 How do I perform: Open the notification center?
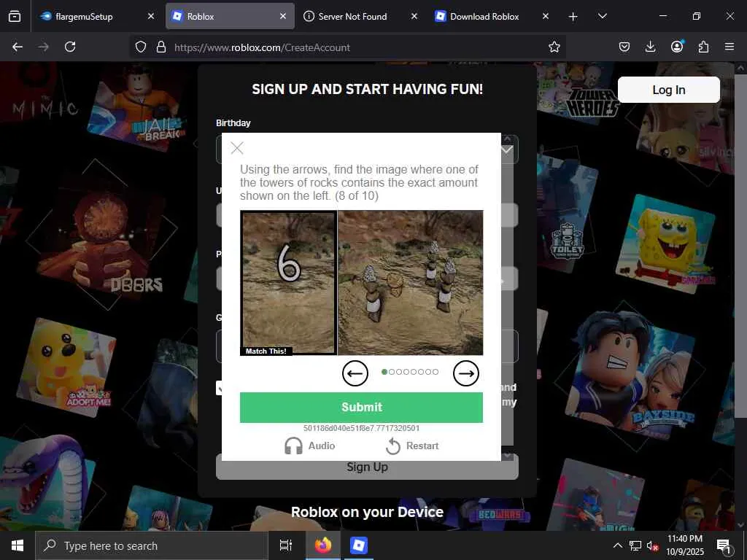[x=723, y=545]
